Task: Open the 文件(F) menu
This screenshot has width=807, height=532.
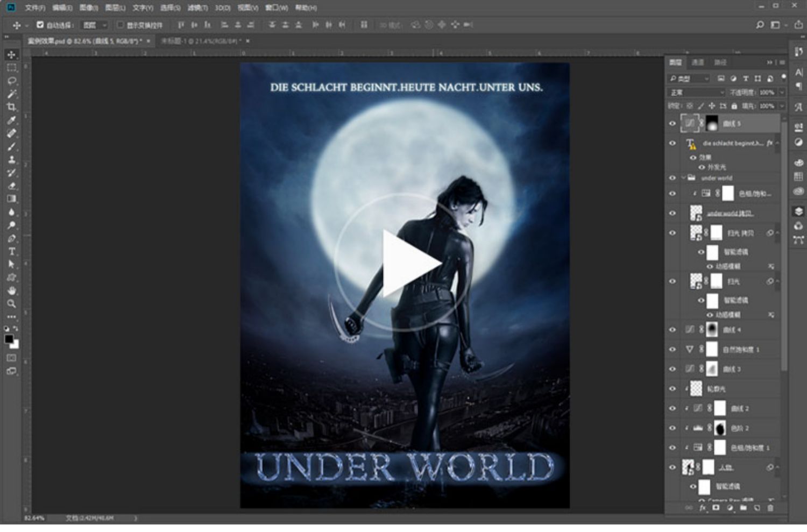Action: (x=36, y=8)
